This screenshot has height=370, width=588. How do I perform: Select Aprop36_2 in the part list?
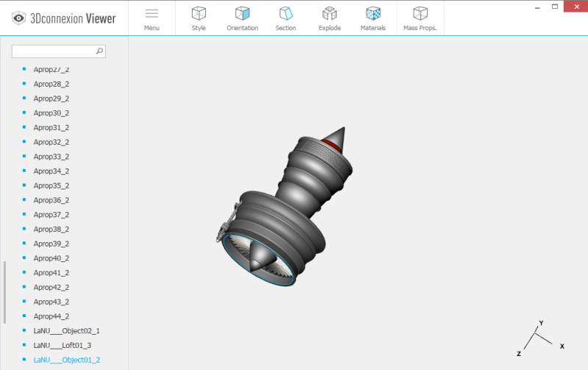click(51, 200)
